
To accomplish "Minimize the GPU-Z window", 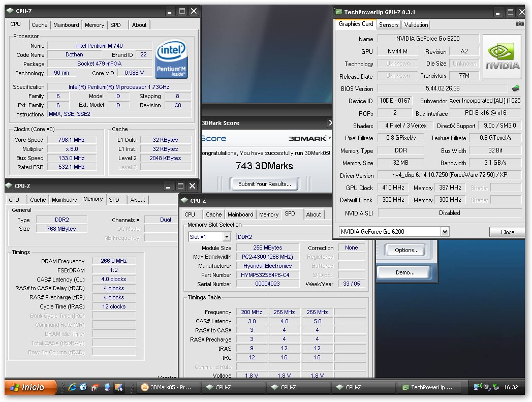I will (x=497, y=13).
